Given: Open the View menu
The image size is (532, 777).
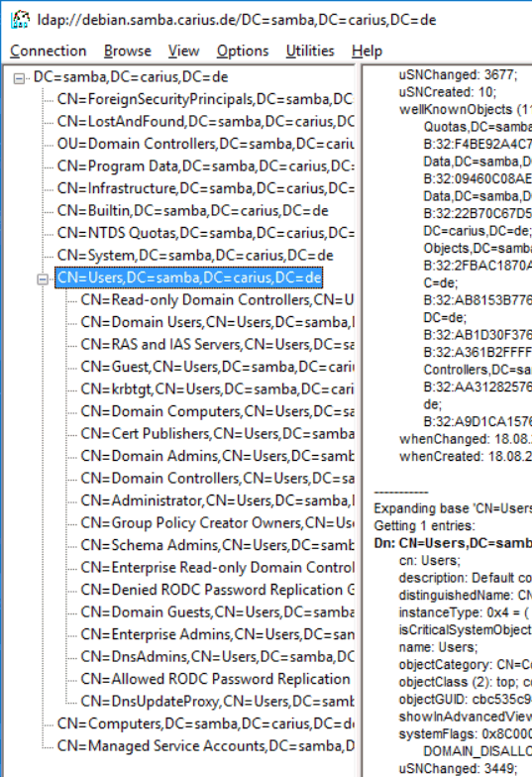Looking at the screenshot, I should click(184, 52).
